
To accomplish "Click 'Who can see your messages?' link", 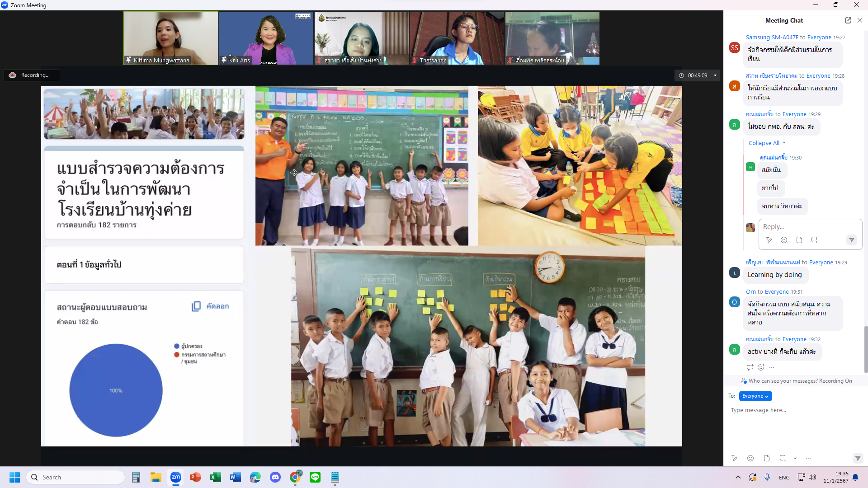I will pyautogui.click(x=782, y=381).
